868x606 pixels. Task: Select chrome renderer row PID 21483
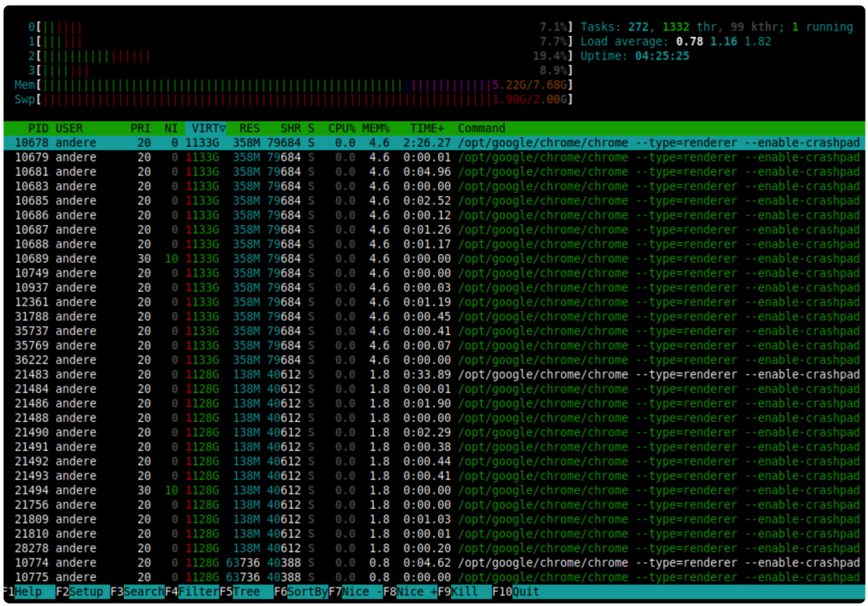pos(434,375)
